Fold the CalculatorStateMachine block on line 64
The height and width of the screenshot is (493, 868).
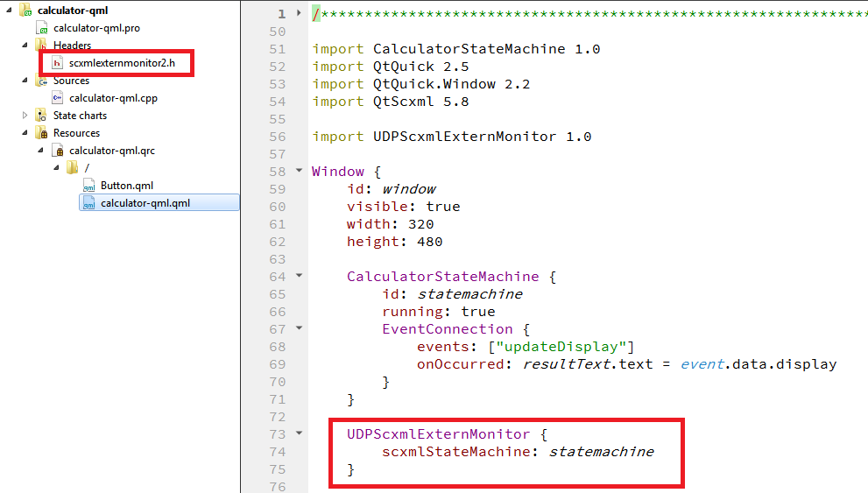tap(299, 275)
